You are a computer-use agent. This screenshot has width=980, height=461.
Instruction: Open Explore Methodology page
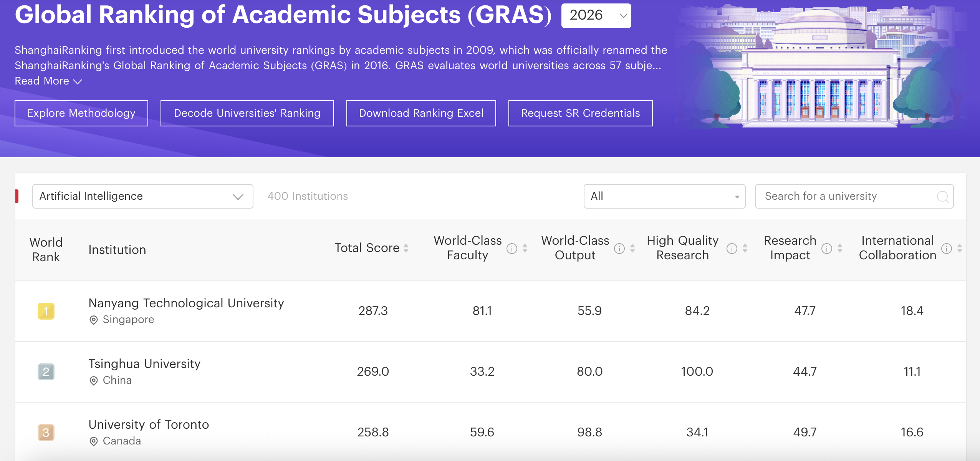pos(81,113)
